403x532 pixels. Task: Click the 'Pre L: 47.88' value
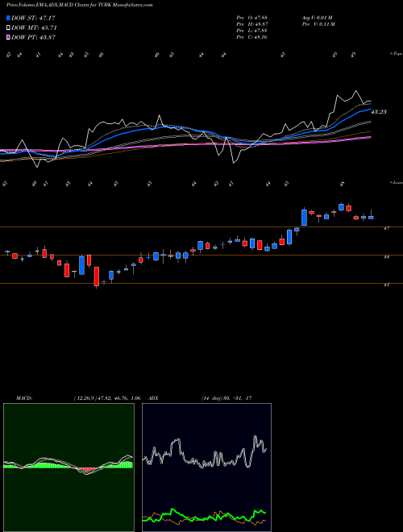pos(252,31)
